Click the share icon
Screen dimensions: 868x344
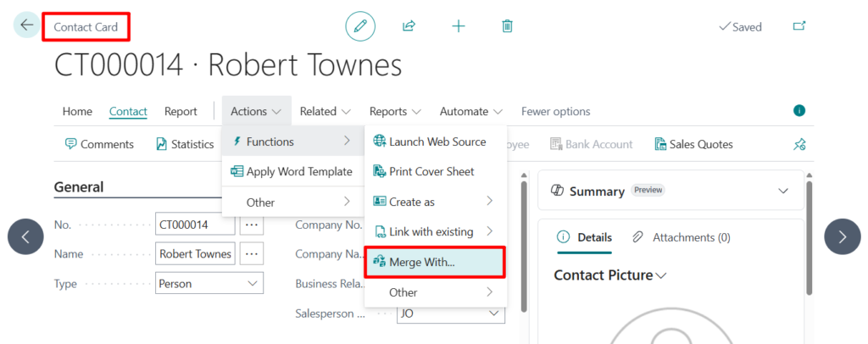tap(409, 26)
